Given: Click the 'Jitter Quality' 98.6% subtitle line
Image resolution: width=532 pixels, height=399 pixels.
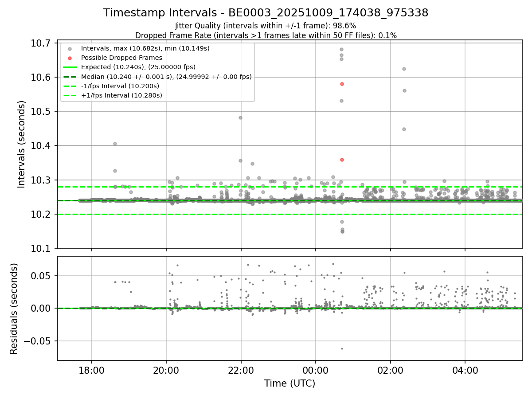Looking at the screenshot, I should point(266,26).
